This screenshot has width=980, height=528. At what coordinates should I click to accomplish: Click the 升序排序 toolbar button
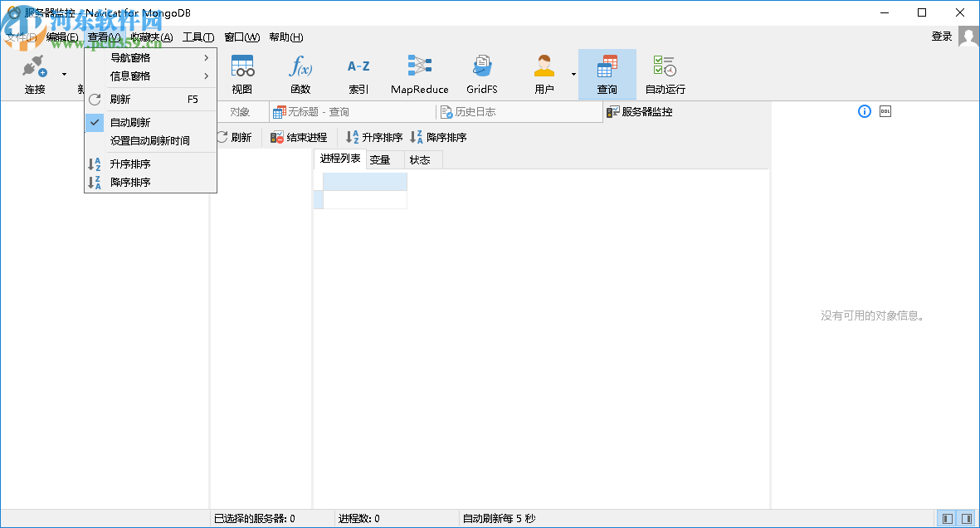374,138
